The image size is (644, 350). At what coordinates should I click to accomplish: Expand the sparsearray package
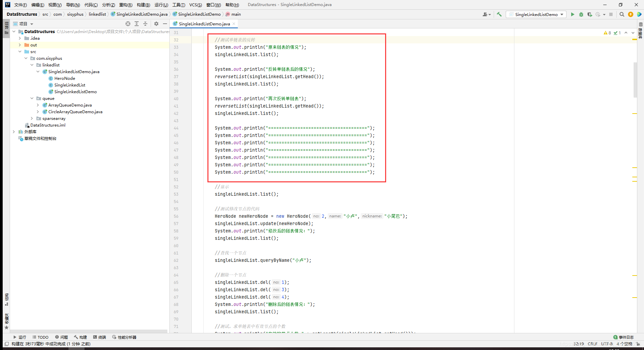point(32,119)
